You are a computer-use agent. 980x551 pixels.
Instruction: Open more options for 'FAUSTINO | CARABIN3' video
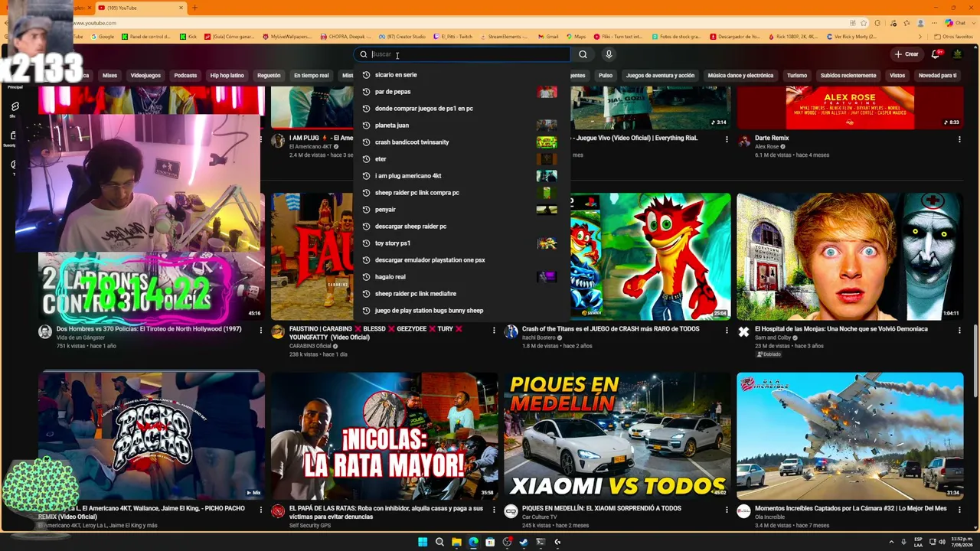click(x=494, y=331)
